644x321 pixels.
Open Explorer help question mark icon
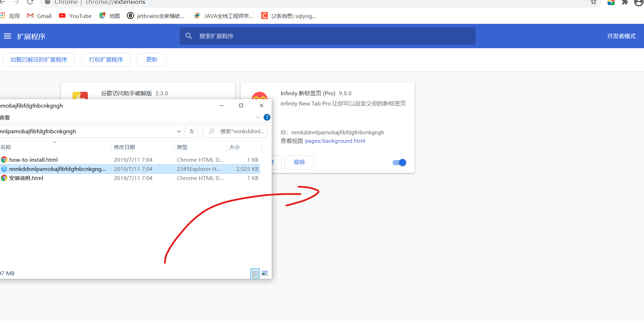pyautogui.click(x=267, y=117)
